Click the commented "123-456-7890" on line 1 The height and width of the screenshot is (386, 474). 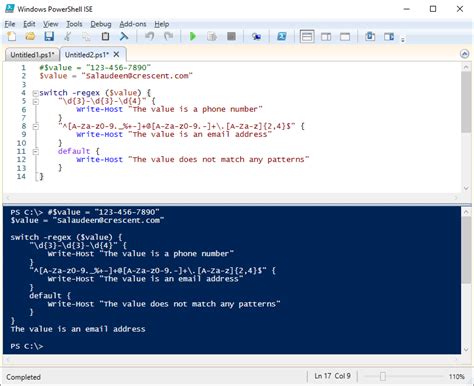coord(118,68)
